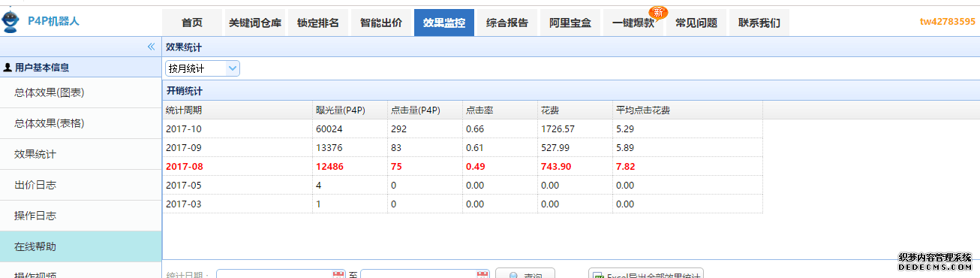Open the 一键爆款 tab
This screenshot has width=980, height=278.
click(x=633, y=23)
